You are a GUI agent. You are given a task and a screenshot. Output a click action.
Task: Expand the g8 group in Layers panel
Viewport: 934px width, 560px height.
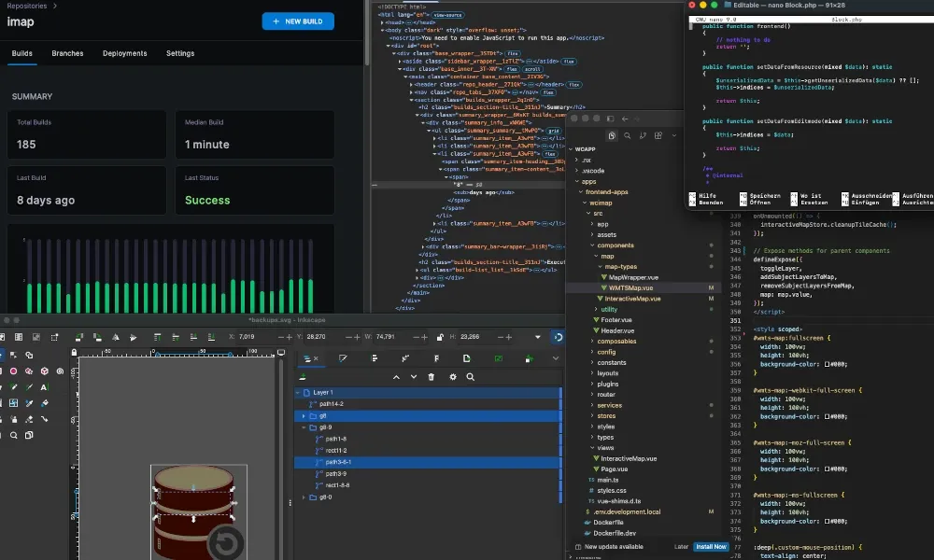pos(304,416)
